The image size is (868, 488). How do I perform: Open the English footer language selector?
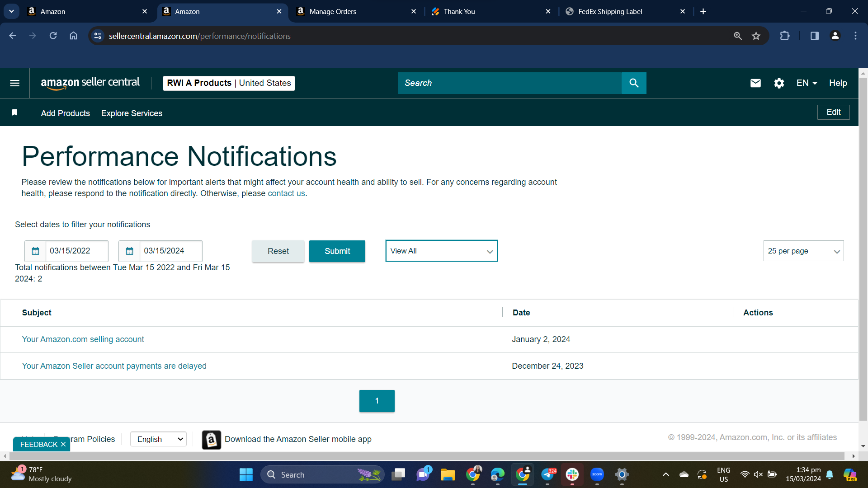coord(158,439)
